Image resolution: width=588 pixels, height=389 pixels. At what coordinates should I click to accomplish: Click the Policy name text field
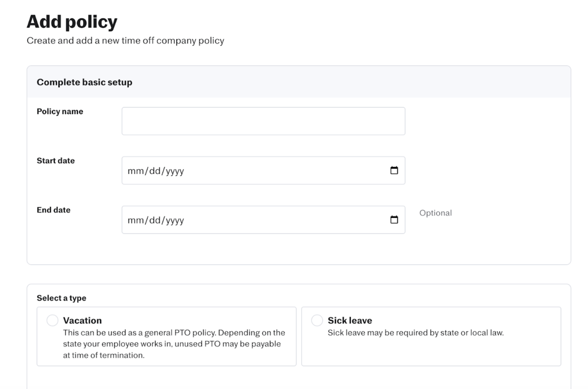tap(263, 121)
